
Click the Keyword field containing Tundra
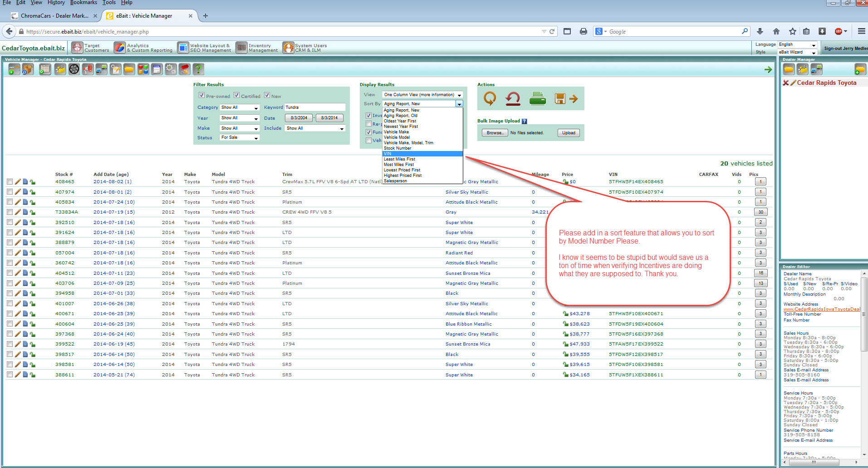tap(315, 107)
